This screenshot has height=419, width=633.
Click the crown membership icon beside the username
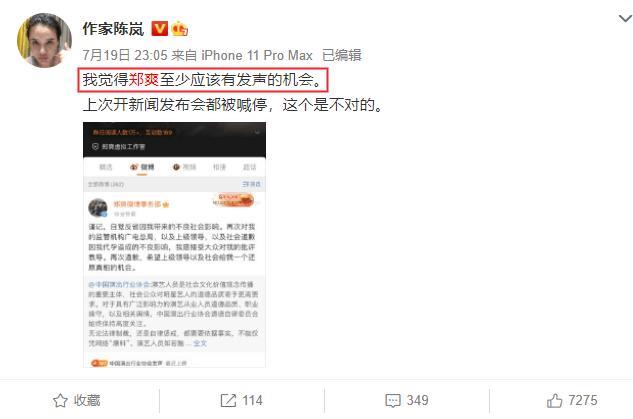pos(179,29)
